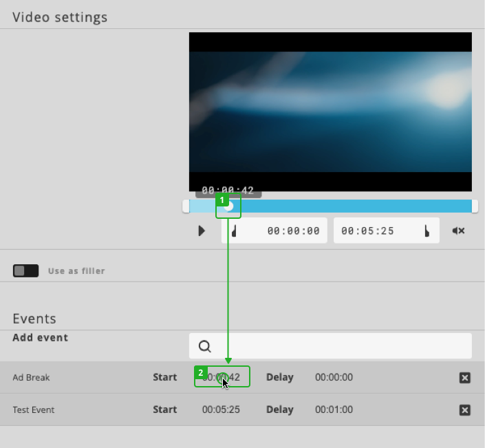Click the right trim handle of timeline
Image resolution: width=485 pixels, height=448 pixels.
click(x=475, y=206)
